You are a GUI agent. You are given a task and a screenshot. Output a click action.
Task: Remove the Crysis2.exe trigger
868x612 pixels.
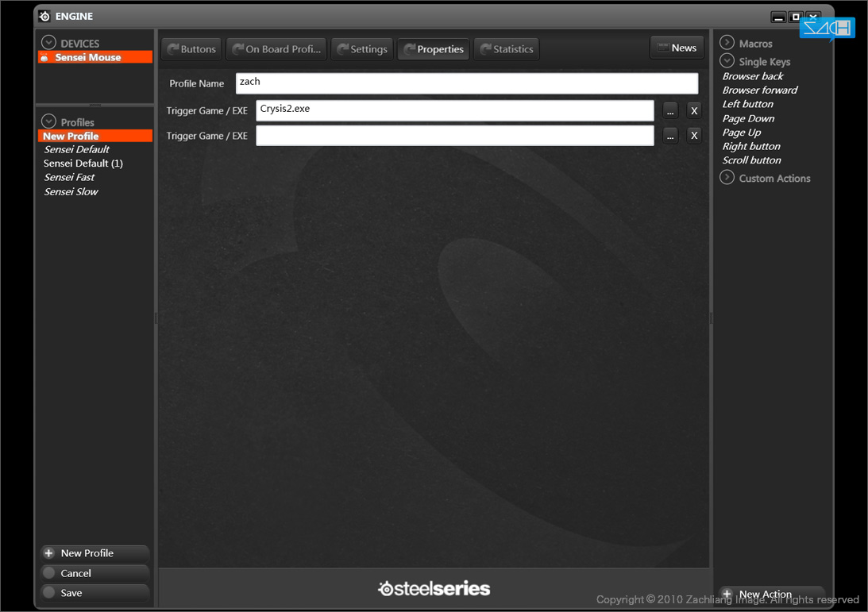pyautogui.click(x=694, y=110)
